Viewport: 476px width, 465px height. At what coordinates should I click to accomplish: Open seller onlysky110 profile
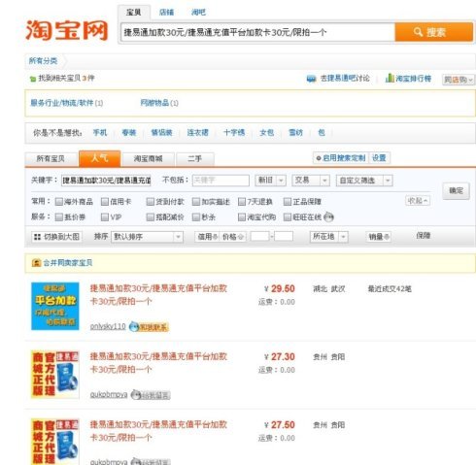108,326
